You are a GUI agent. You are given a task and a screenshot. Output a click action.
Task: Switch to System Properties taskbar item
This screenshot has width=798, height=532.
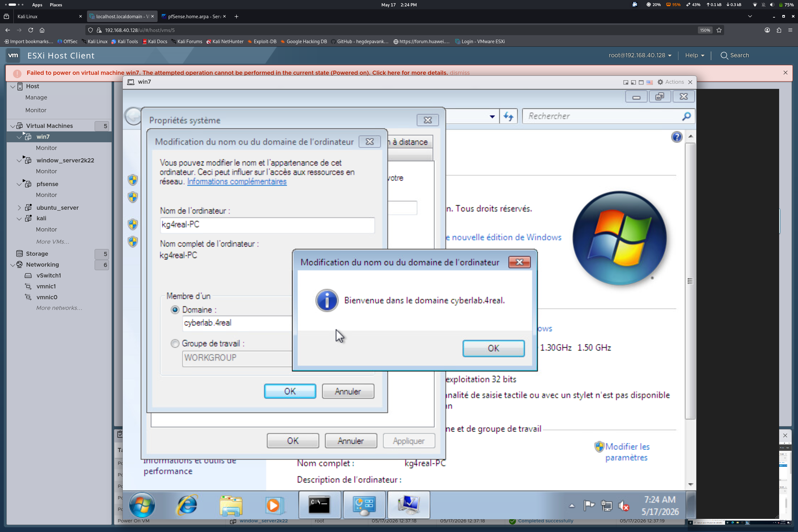(409, 505)
